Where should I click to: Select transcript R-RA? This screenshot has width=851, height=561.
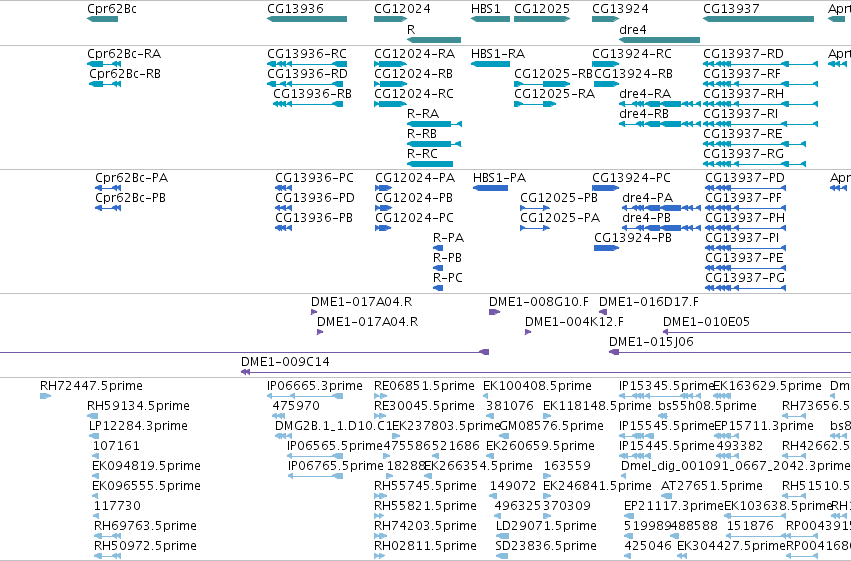434,124
